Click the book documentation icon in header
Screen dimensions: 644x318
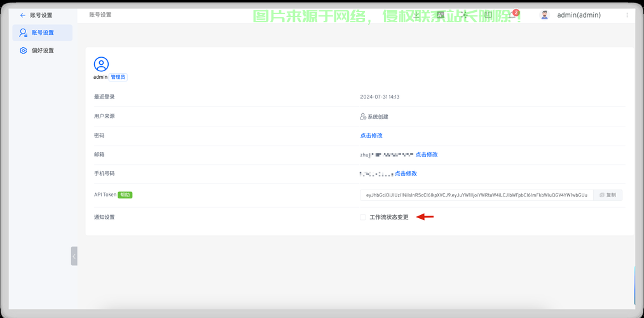(488, 15)
